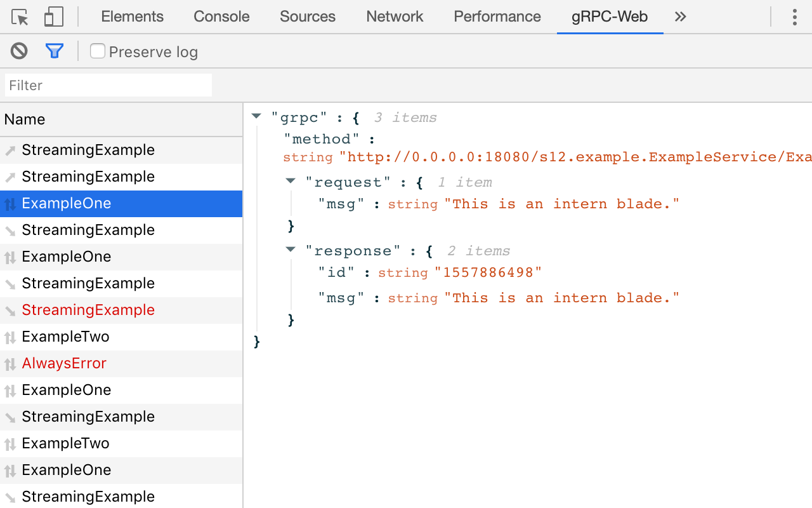
Task: Collapse the "response" node
Action: pos(290,250)
